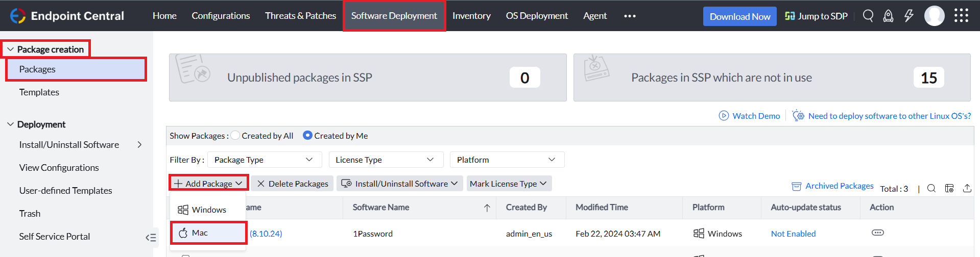
Task: Open the lightning bolt quick actions icon
Action: 909,16
